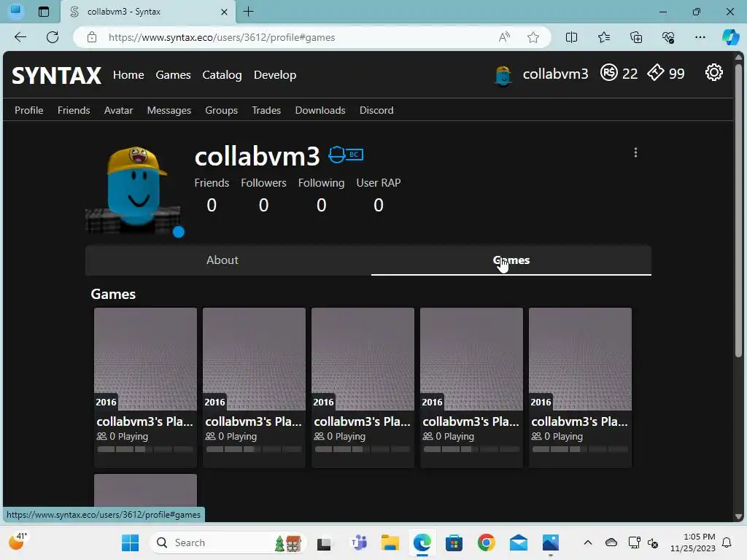747x560 pixels.
Task: Open first game thumbnail in Games list
Action: click(x=145, y=359)
